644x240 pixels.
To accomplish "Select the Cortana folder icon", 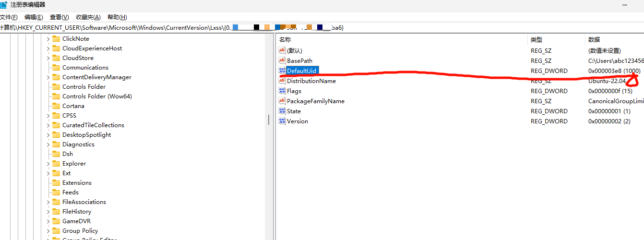I will [x=56, y=106].
